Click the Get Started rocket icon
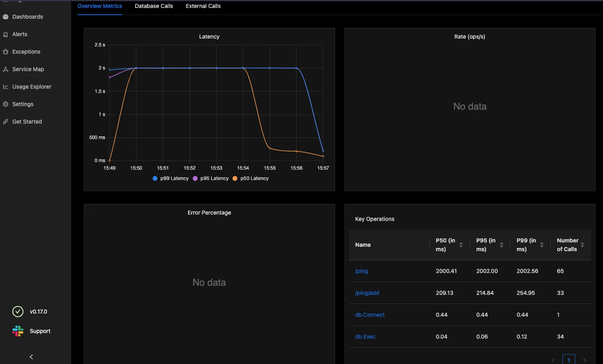The height and width of the screenshot is (364, 603). [6, 122]
